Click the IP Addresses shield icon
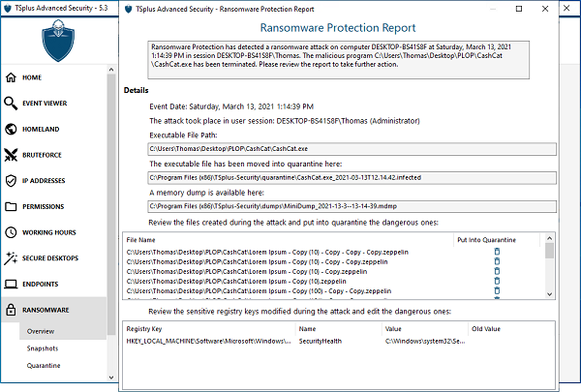Image resolution: width=581 pixels, height=392 pixels. pyautogui.click(x=11, y=181)
